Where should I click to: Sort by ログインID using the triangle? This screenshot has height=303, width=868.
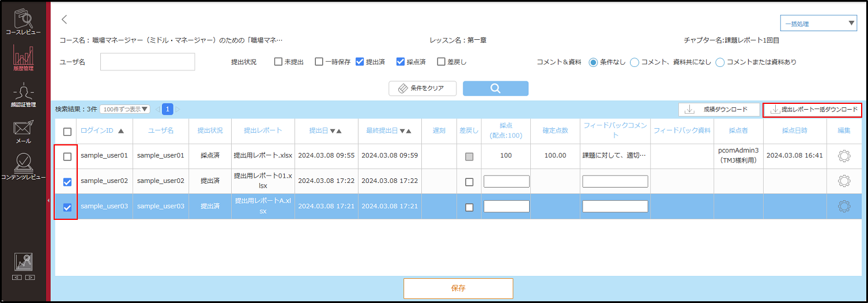click(x=121, y=131)
